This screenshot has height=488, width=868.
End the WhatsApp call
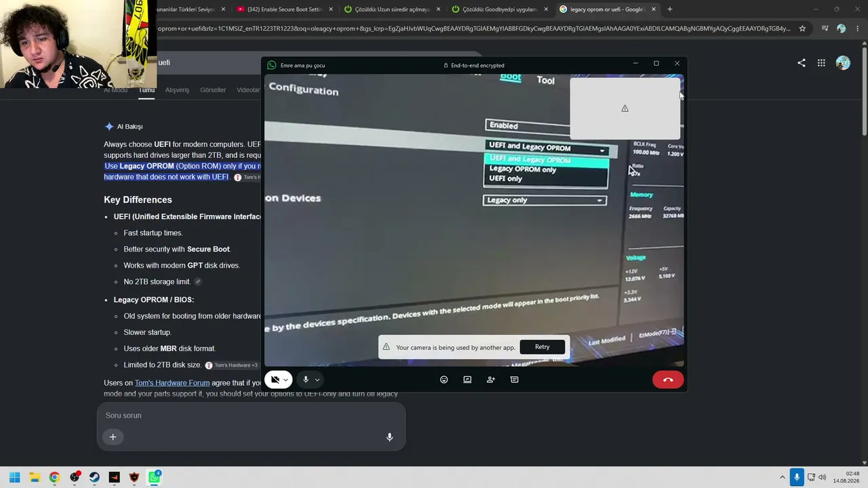[668, 380]
